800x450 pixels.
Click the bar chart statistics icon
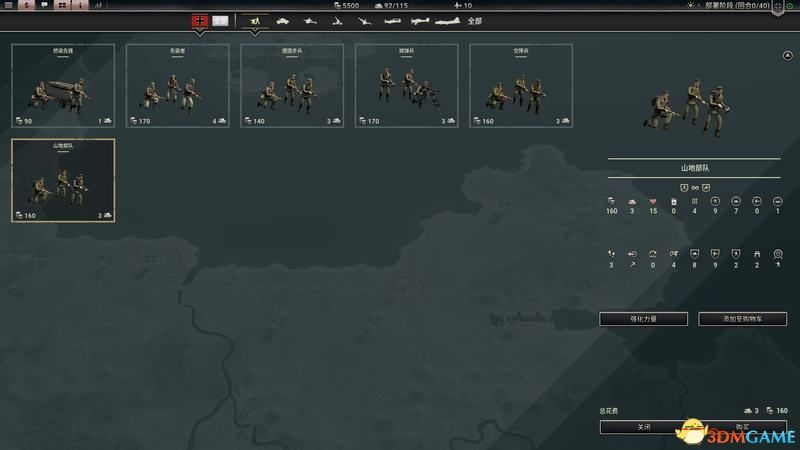(x=98, y=5)
